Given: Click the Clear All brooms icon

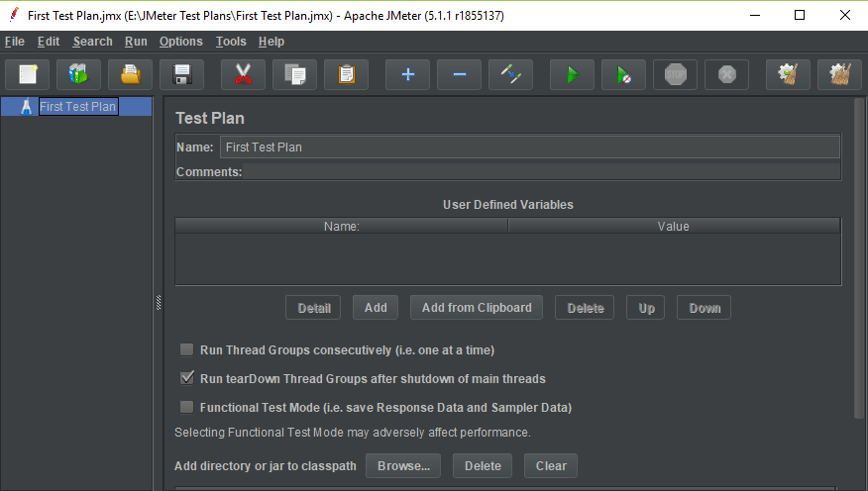Looking at the screenshot, I should (x=839, y=74).
